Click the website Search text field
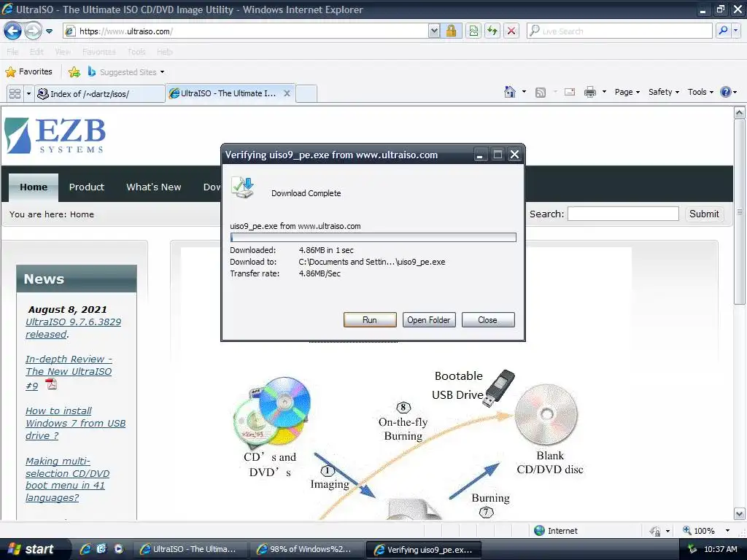This screenshot has height=560, width=747. point(623,214)
